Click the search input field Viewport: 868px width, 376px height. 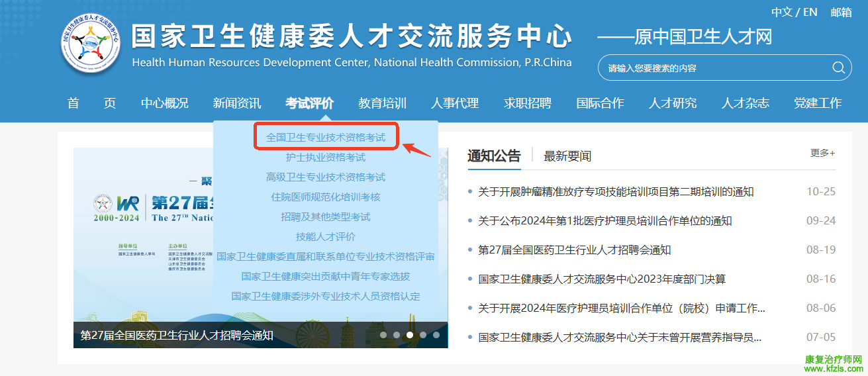tap(715, 68)
